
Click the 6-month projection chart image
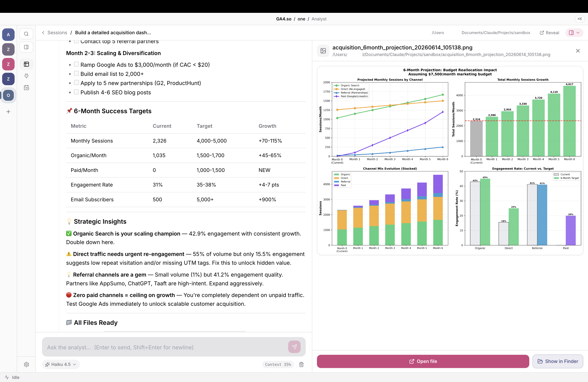[x=450, y=161]
